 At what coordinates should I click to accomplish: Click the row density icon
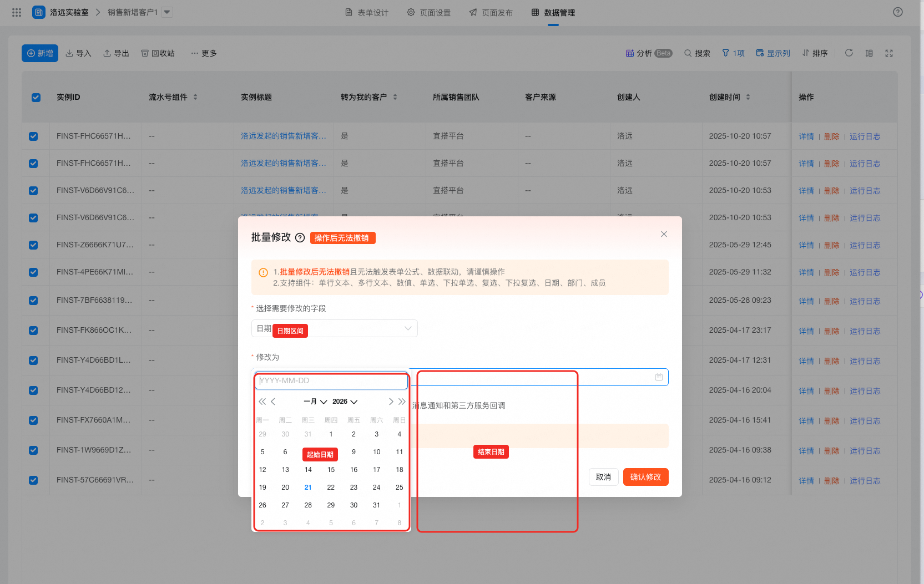point(869,53)
